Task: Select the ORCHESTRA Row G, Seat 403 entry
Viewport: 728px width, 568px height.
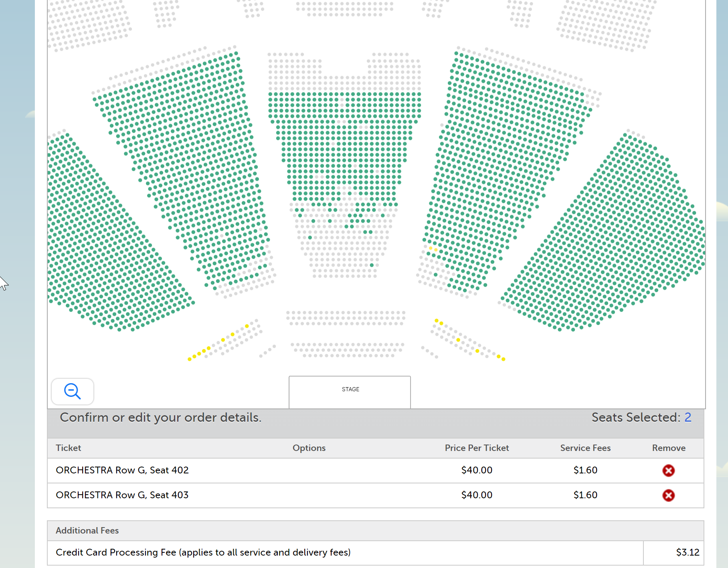Action: click(x=122, y=495)
